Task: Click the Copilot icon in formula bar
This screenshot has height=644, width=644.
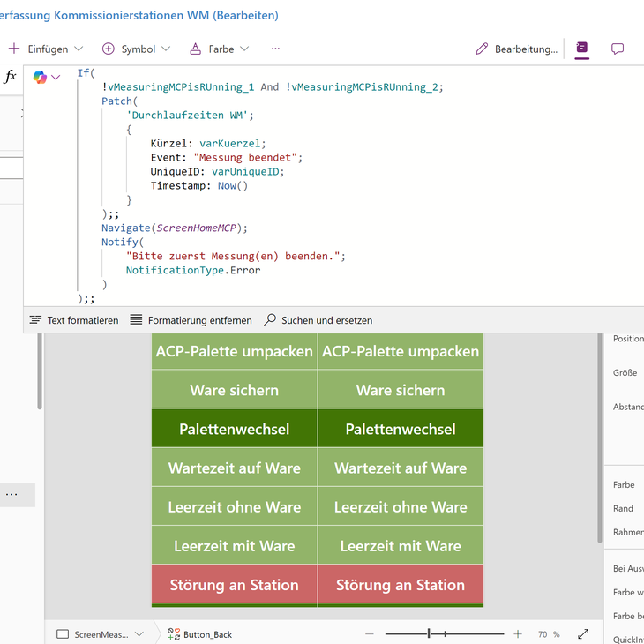Action: click(40, 77)
